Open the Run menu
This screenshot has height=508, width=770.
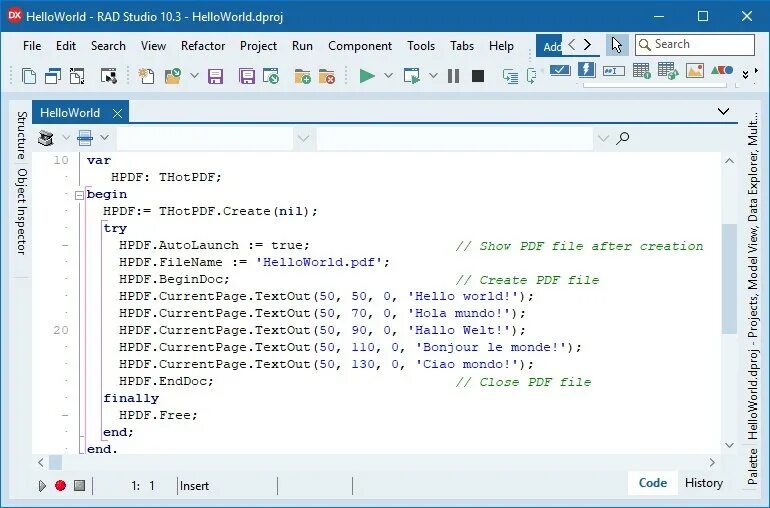pos(302,46)
